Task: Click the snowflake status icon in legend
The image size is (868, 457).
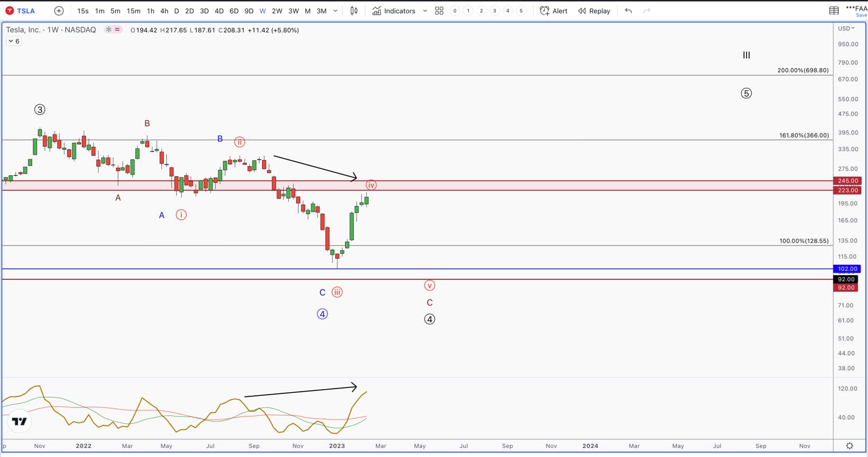Action: pyautogui.click(x=109, y=30)
